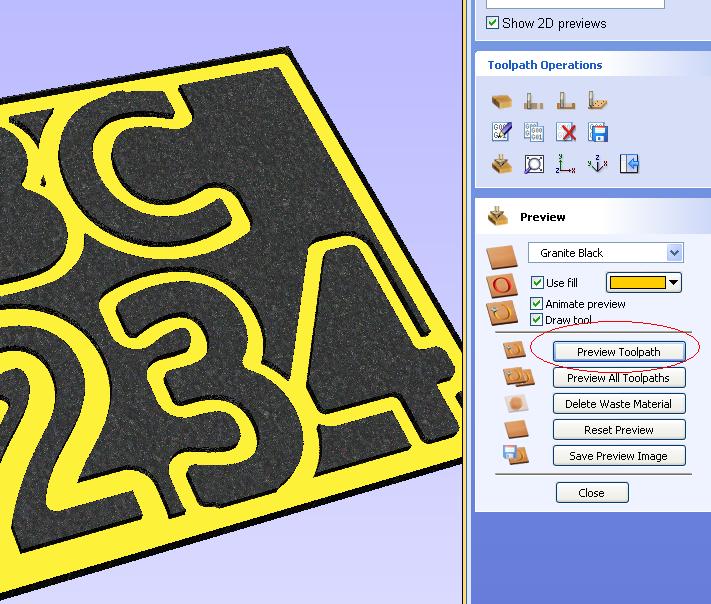Image resolution: width=711 pixels, height=604 pixels.
Task: Click the panel switch blue arrow icon
Action: click(x=629, y=163)
